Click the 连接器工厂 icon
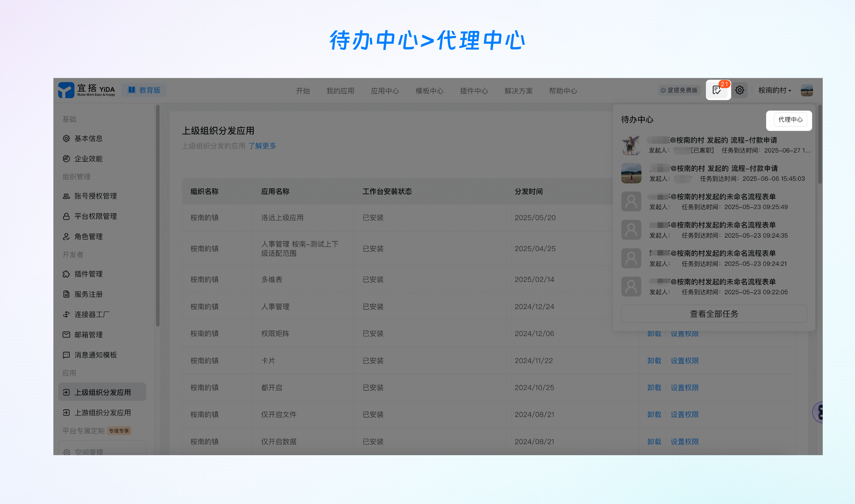The width and height of the screenshot is (855, 504). point(66,315)
